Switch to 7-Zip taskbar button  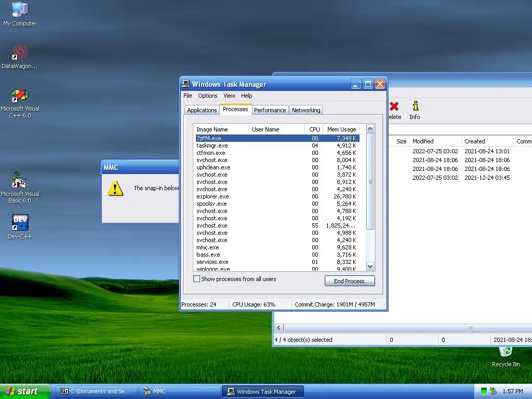(96, 391)
